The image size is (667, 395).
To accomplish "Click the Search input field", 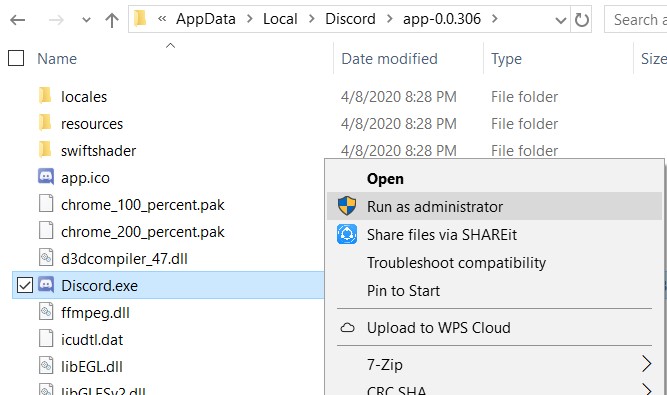I will [x=636, y=20].
